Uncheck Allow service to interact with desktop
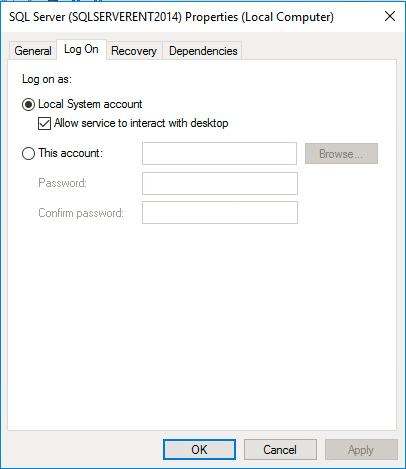This screenshot has height=469, width=406. click(x=44, y=123)
